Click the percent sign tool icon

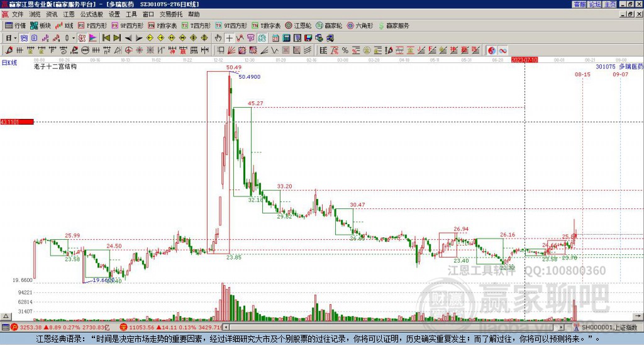point(345,50)
